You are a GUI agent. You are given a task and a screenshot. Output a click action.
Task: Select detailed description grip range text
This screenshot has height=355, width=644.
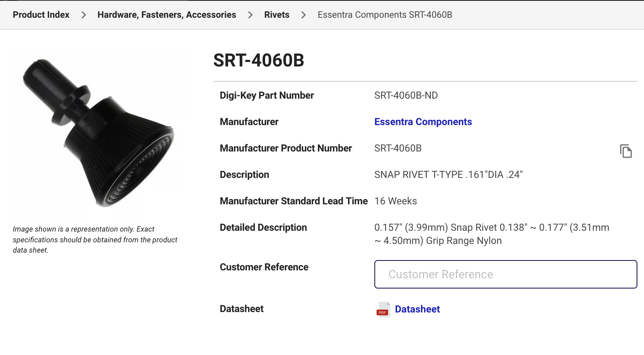point(492,234)
